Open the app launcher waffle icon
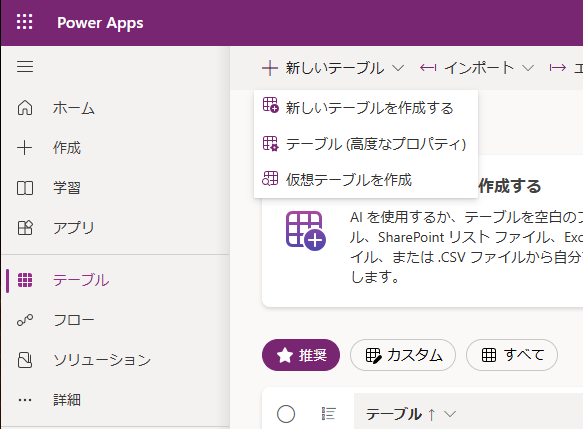 tap(25, 22)
